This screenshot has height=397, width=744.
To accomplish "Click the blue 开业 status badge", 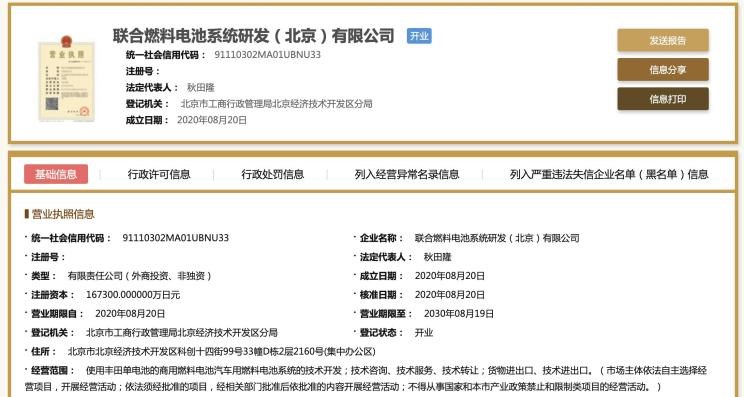I will point(419,36).
